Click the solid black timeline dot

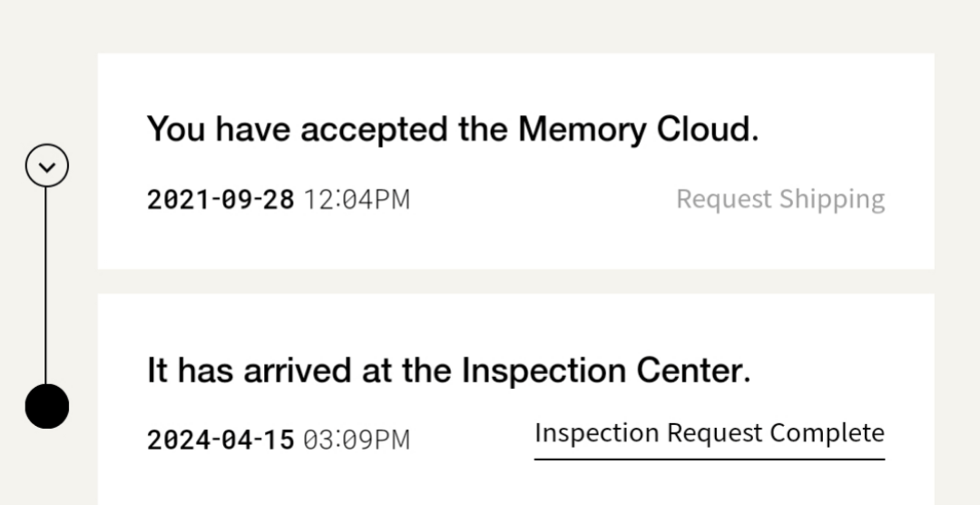[46, 405]
